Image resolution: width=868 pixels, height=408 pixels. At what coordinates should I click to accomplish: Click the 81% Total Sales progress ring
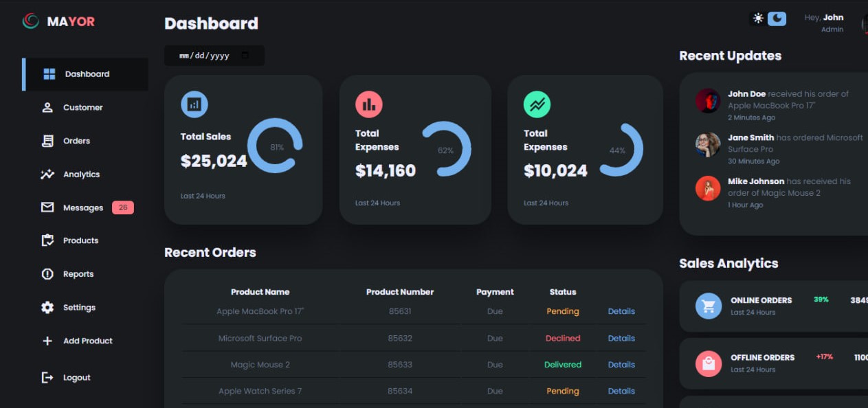pyautogui.click(x=275, y=146)
